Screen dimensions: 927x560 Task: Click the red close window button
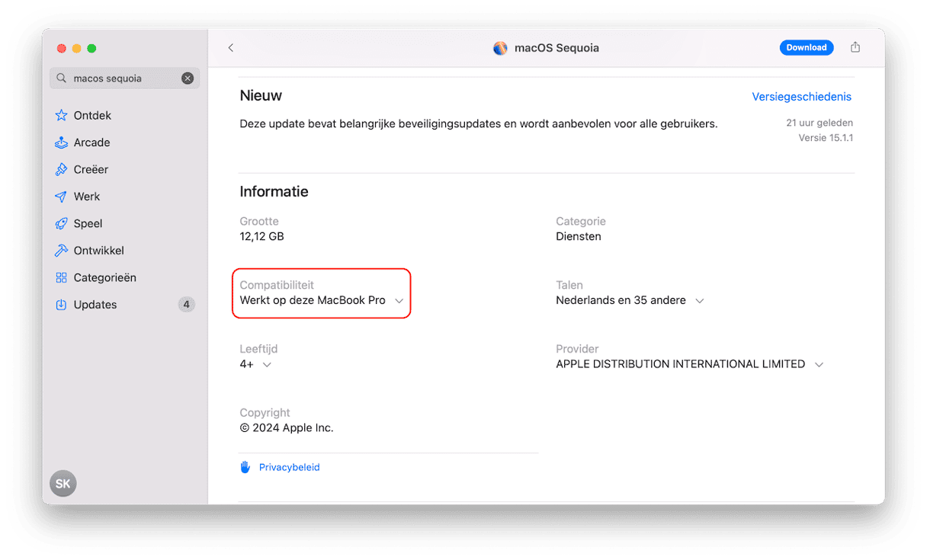tap(62, 49)
